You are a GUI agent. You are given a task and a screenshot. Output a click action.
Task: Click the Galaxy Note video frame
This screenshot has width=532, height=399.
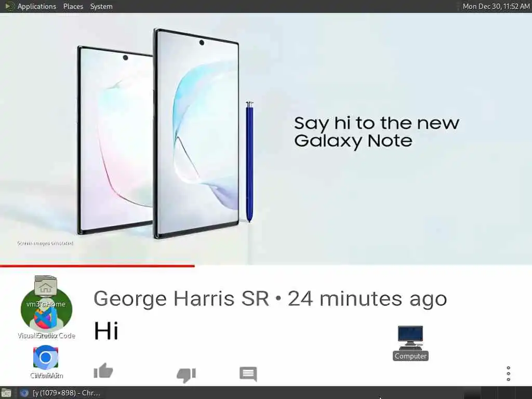266,139
